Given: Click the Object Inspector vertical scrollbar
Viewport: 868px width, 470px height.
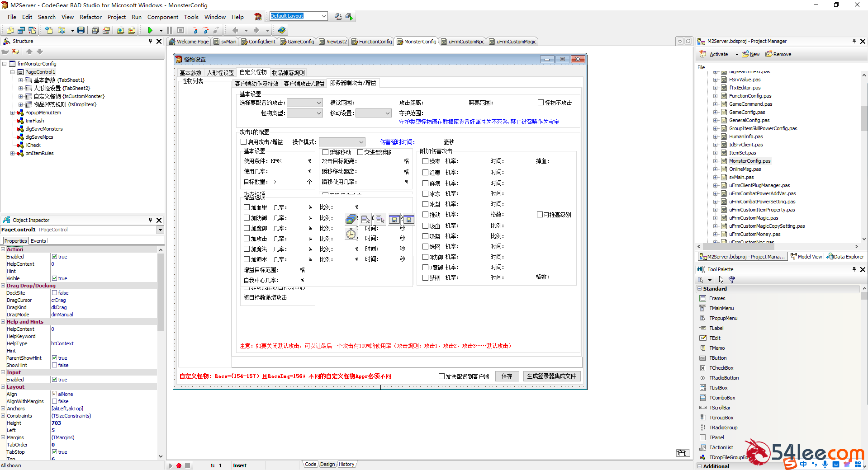Looking at the screenshot, I should pos(161,353).
